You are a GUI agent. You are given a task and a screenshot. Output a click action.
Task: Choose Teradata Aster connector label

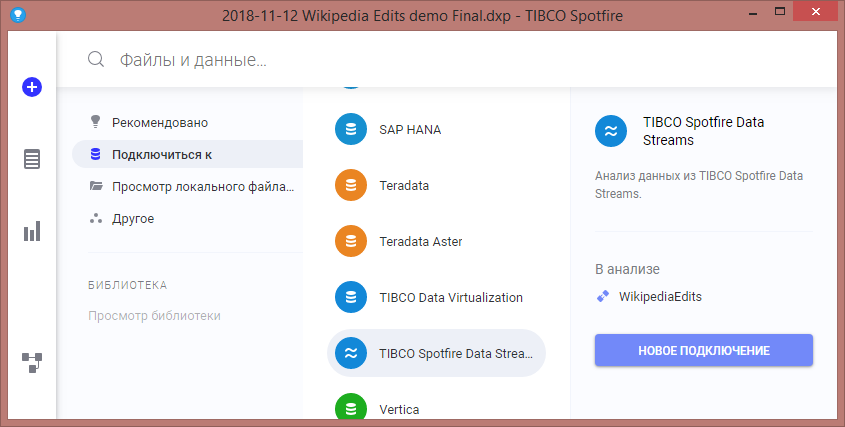coord(421,242)
